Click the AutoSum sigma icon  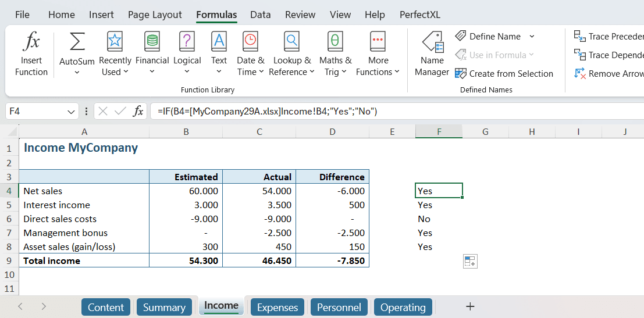click(x=76, y=41)
